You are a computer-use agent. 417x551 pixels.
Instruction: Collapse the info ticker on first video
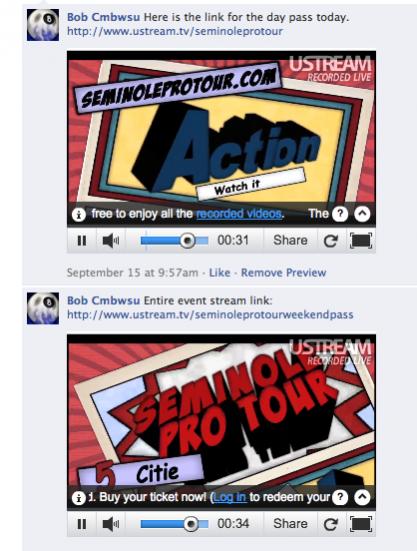[x=362, y=214]
